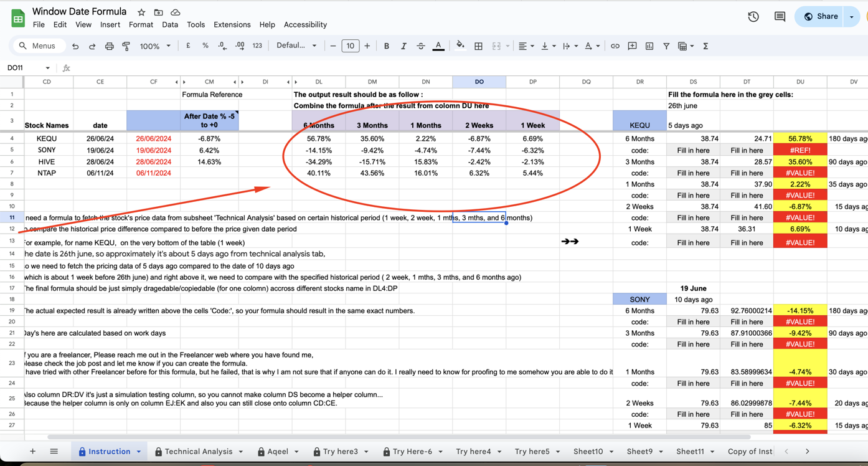Insert a chart from the toolbar

pyautogui.click(x=649, y=46)
